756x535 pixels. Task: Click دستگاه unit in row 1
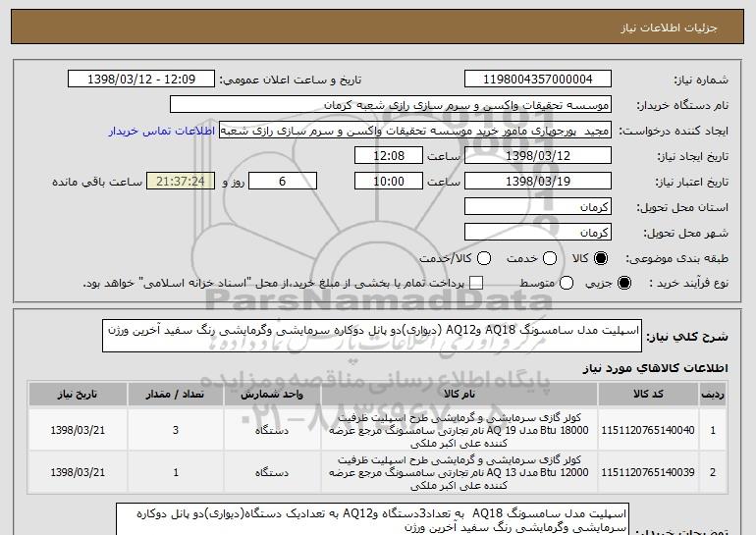tap(272, 430)
